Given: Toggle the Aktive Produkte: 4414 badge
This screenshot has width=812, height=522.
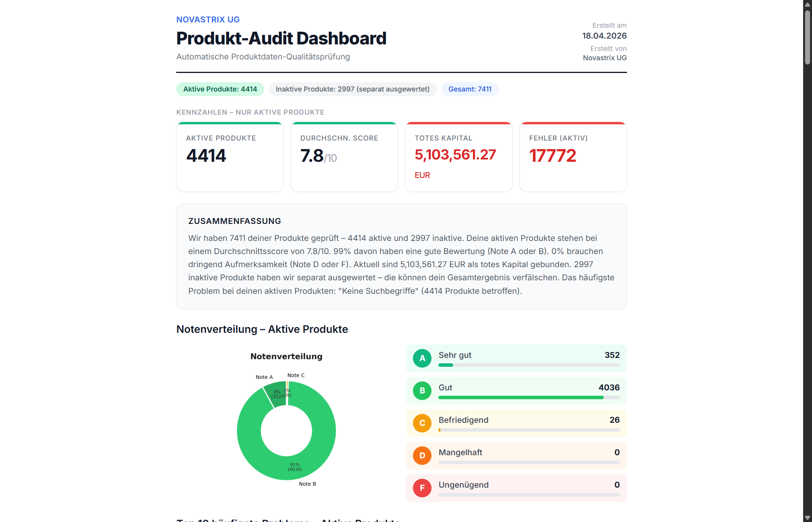Looking at the screenshot, I should (x=220, y=89).
